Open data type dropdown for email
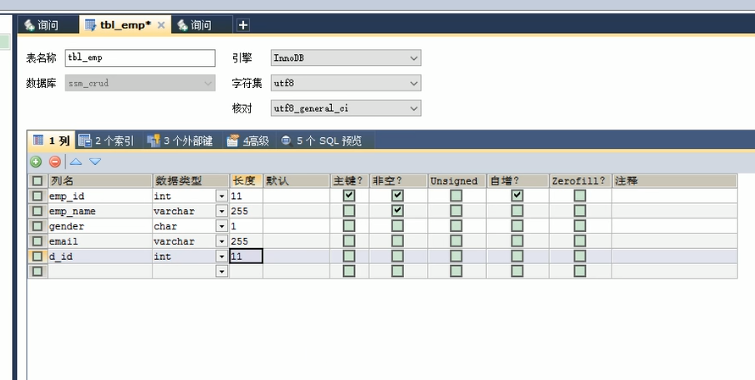 (221, 241)
